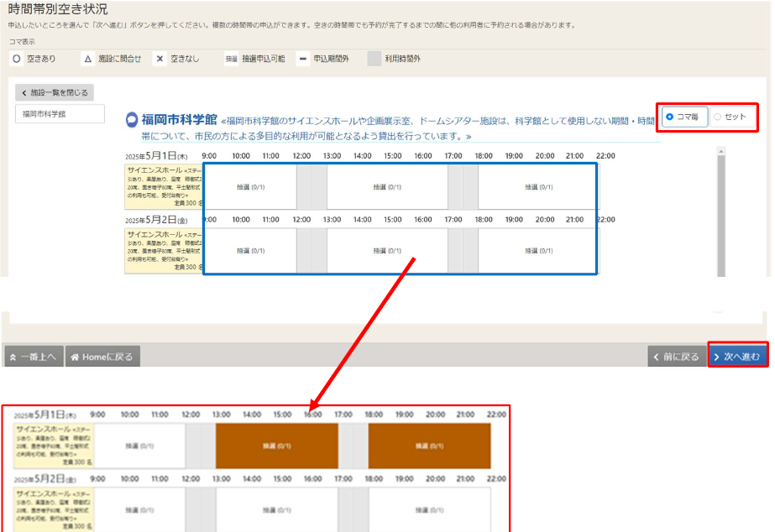The height and width of the screenshot is (532, 775).
Task: Pick May 2 morning 抽選 slot in main schedule
Action: (x=250, y=251)
